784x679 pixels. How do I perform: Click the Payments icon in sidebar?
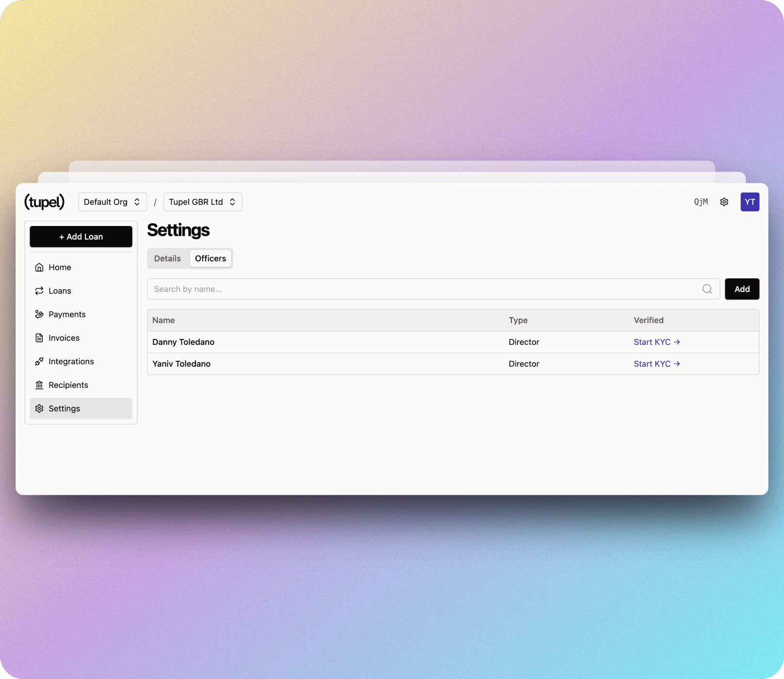pyautogui.click(x=39, y=314)
